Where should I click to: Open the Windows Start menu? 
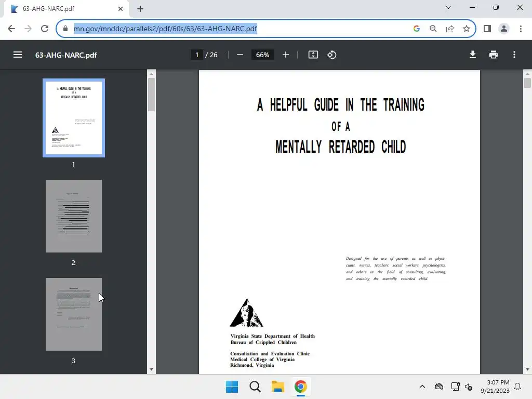(x=232, y=387)
